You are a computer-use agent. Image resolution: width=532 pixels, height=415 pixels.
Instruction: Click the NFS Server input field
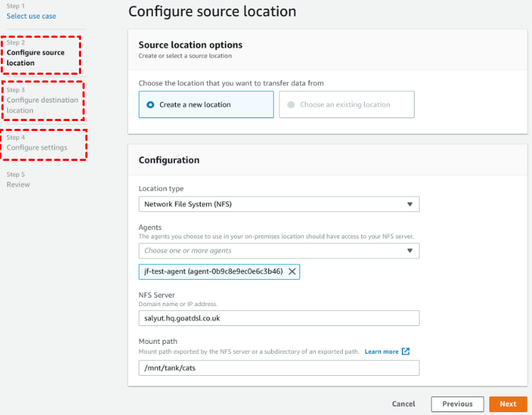tap(278, 318)
